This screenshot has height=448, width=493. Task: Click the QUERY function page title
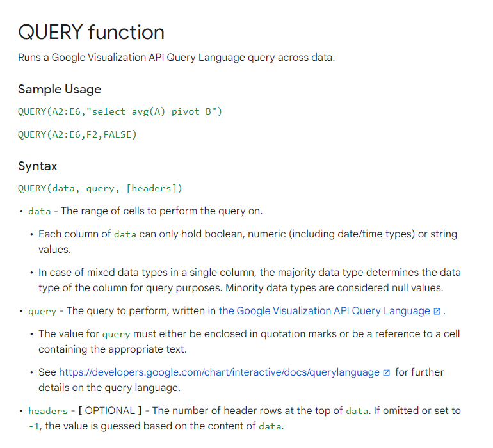[91, 32]
